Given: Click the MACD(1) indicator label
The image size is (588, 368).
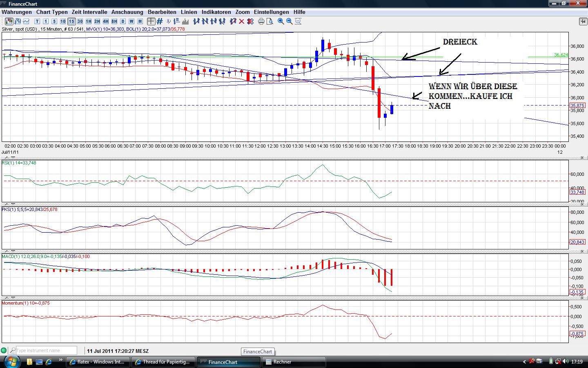Looking at the screenshot, I should pos(46,256).
